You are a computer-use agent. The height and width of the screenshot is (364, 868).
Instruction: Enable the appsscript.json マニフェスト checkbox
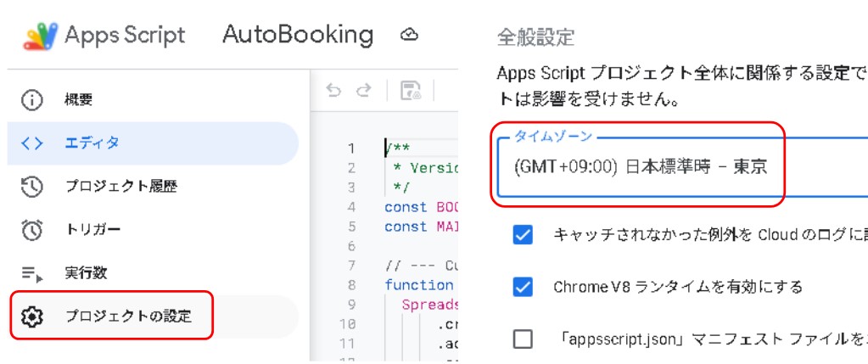click(524, 339)
